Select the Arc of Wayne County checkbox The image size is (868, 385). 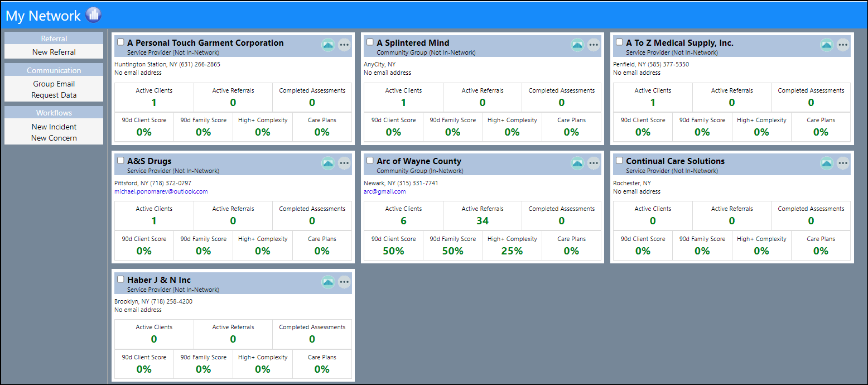click(x=370, y=160)
